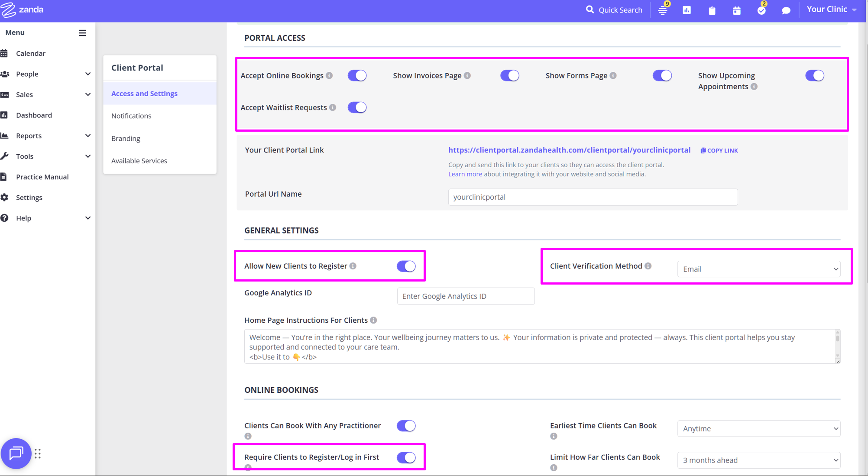
Task: Disable Show Invoices Page toggle
Action: click(x=509, y=76)
